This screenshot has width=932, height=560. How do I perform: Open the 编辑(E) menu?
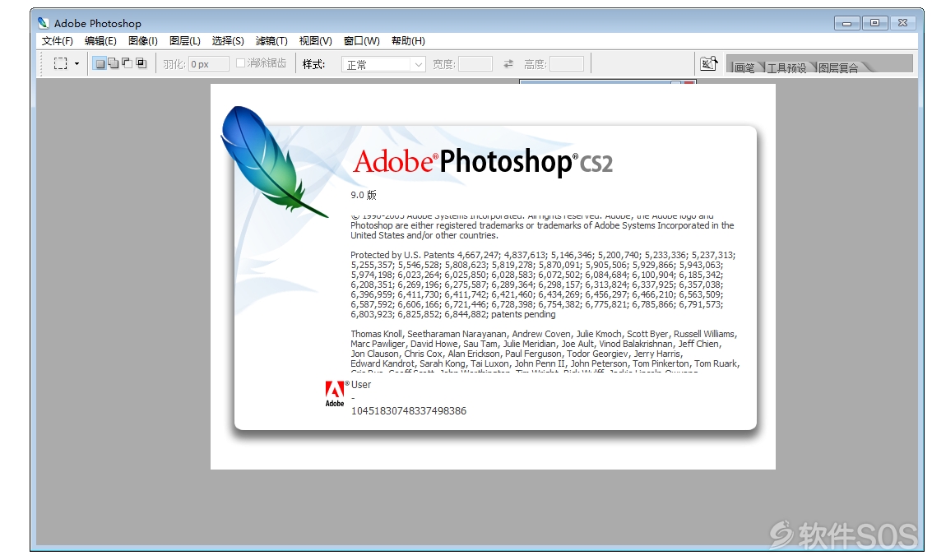[100, 41]
